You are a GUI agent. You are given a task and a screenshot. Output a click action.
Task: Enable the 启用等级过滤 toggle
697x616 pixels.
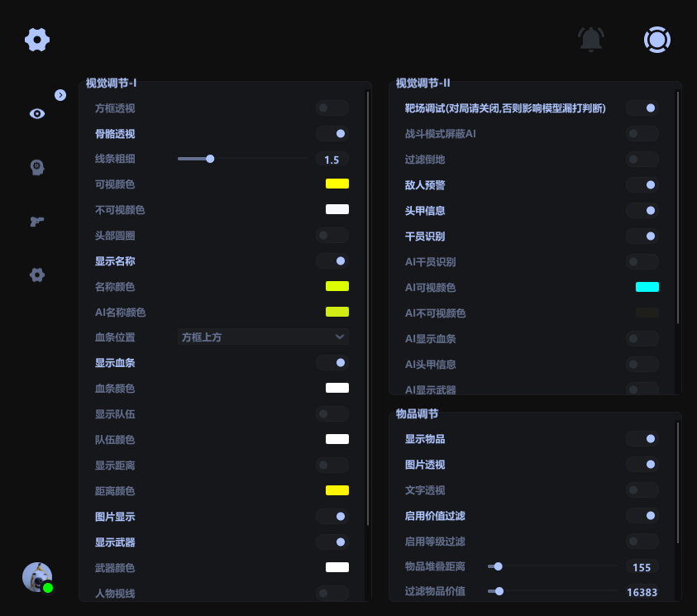click(x=642, y=541)
